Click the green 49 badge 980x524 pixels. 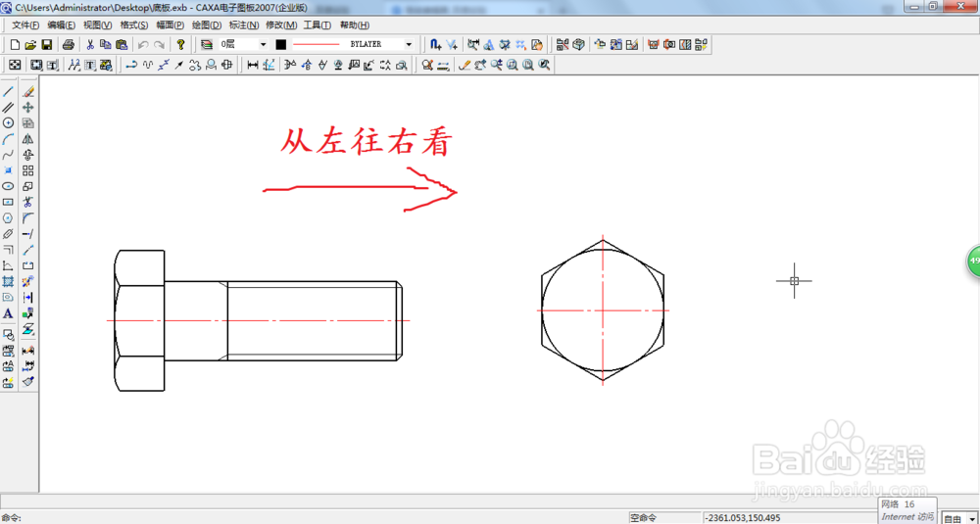[x=974, y=261]
